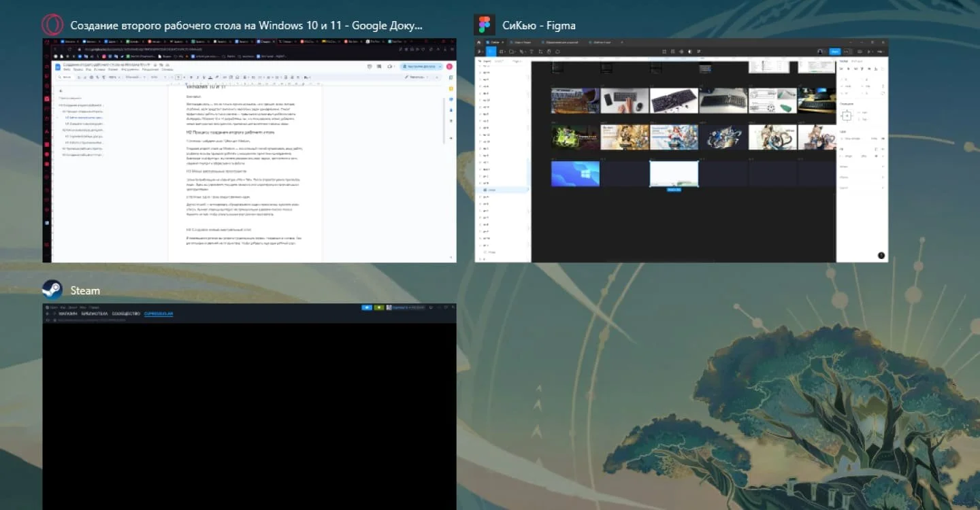Select the green game artwork frame in Figma
980x510 pixels.
[x=575, y=137]
